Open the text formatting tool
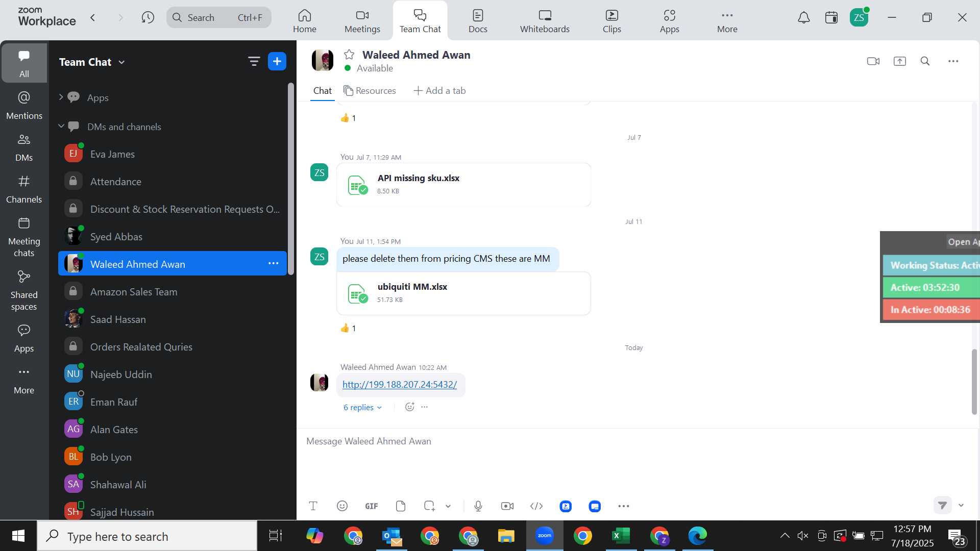 pyautogui.click(x=313, y=506)
